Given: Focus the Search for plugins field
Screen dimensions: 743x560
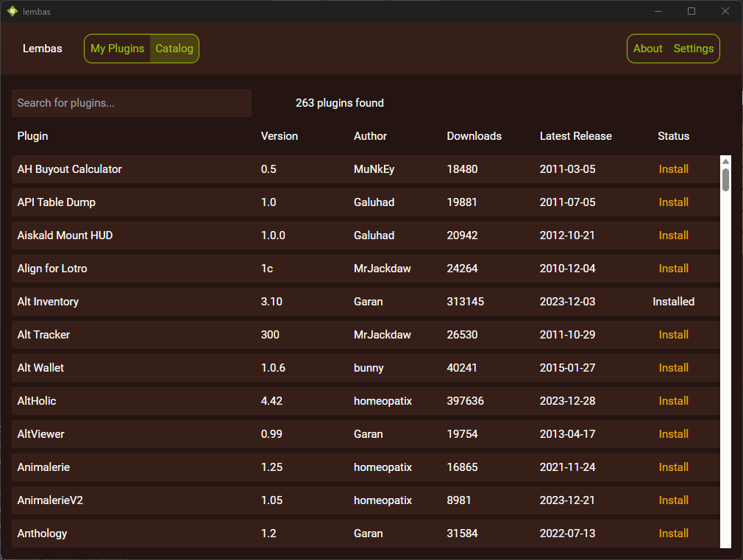Looking at the screenshot, I should coord(132,103).
